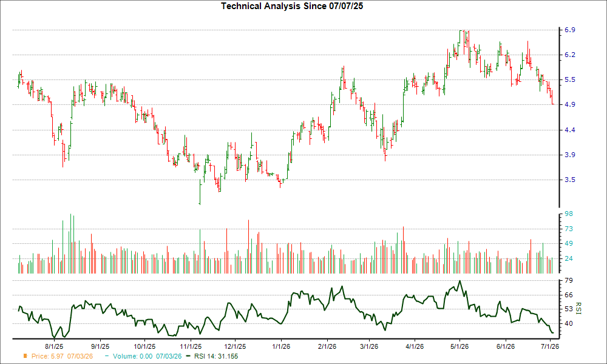Click the 6.2 price axis label
Image resolution: width=607 pixels, height=364 pixels.
[x=569, y=55]
